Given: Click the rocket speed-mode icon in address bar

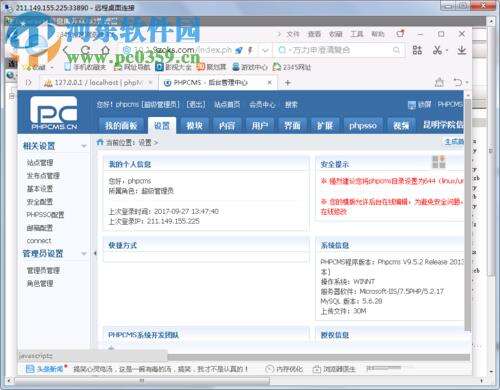Looking at the screenshot, I should click(x=239, y=50).
